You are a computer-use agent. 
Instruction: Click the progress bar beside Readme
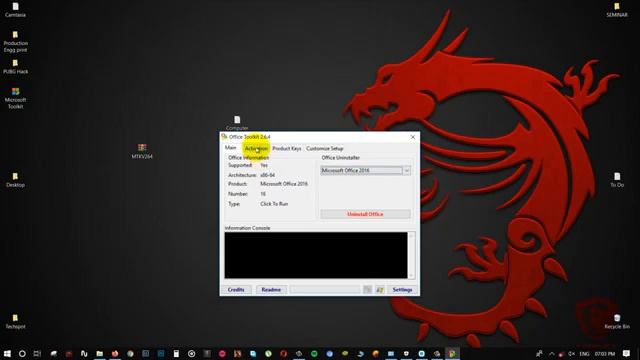point(325,289)
